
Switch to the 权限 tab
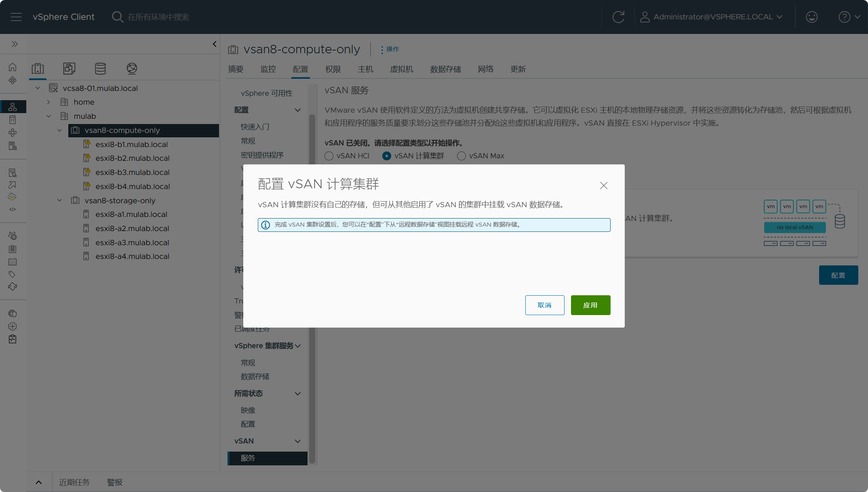(x=333, y=69)
